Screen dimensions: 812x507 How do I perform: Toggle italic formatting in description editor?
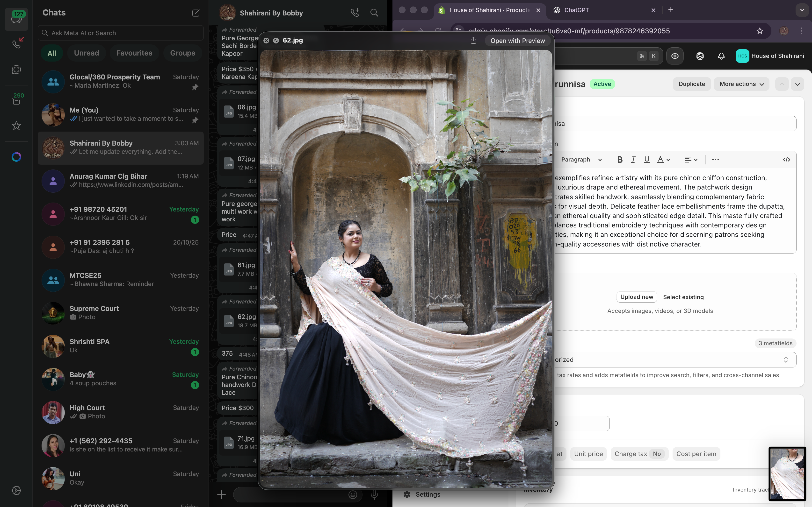click(633, 160)
